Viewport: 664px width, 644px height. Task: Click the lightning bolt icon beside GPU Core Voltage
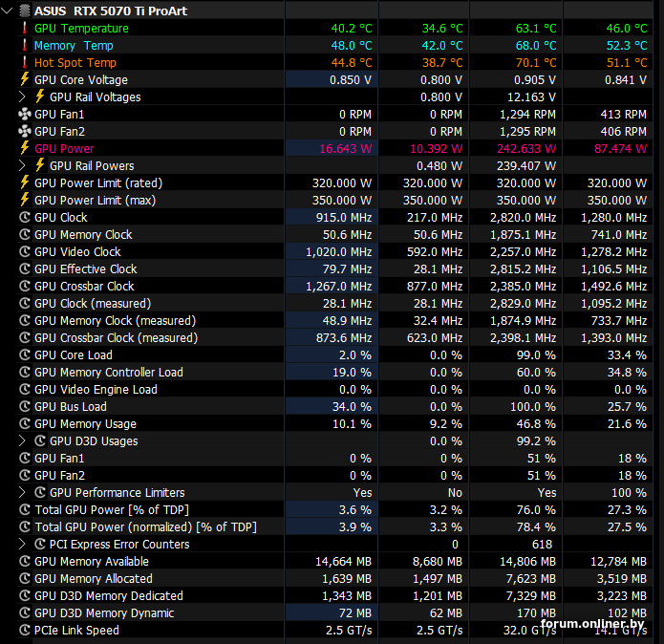(25, 79)
